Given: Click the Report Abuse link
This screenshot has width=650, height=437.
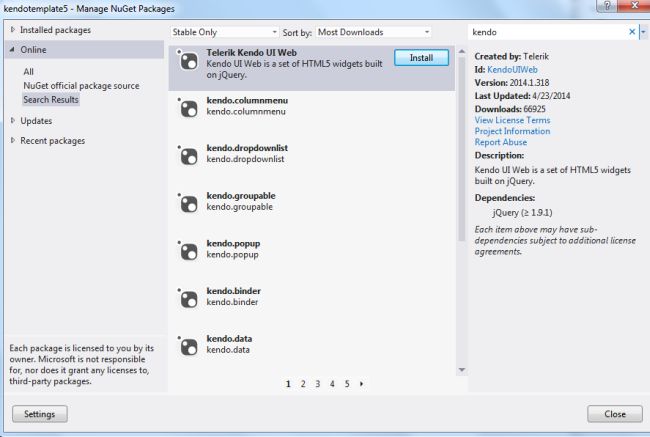Looking at the screenshot, I should 501,142.
